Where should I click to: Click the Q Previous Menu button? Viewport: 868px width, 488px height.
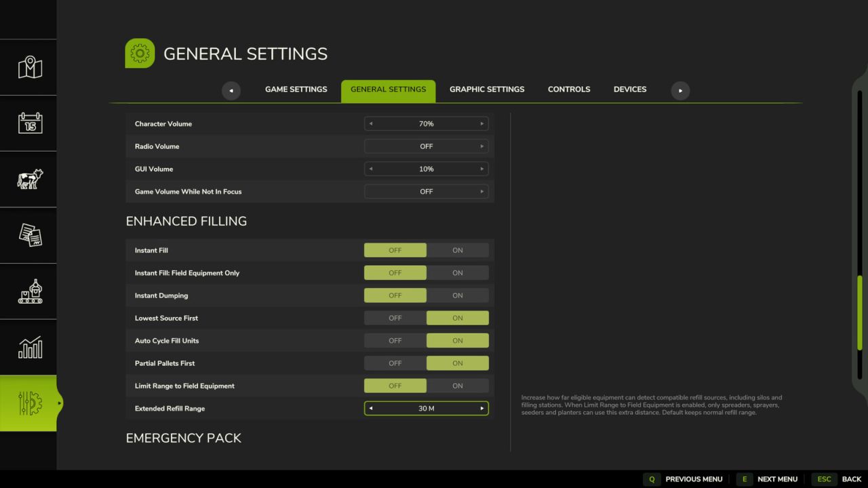pyautogui.click(x=684, y=479)
